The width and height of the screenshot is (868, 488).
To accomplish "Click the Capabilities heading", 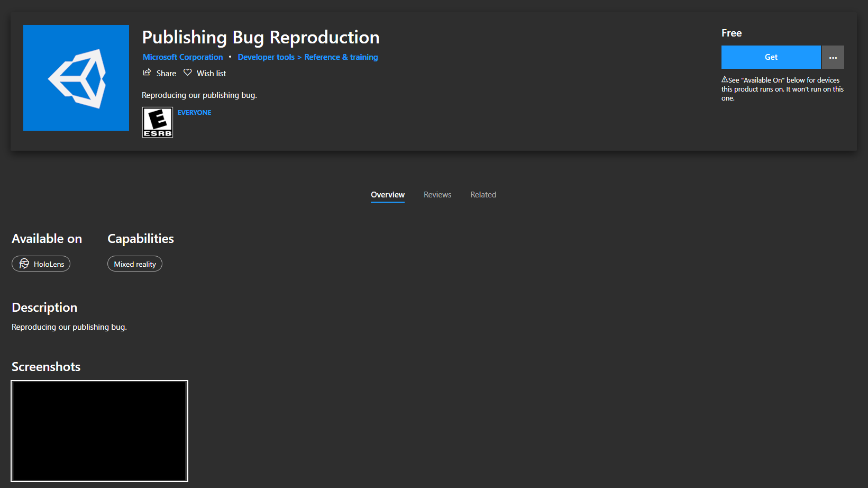I will tap(141, 239).
